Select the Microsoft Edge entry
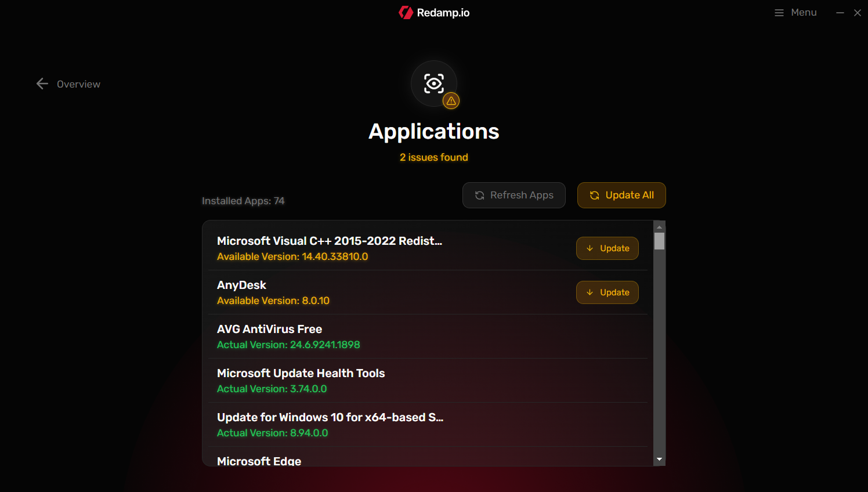This screenshot has height=492, width=868. click(x=428, y=457)
